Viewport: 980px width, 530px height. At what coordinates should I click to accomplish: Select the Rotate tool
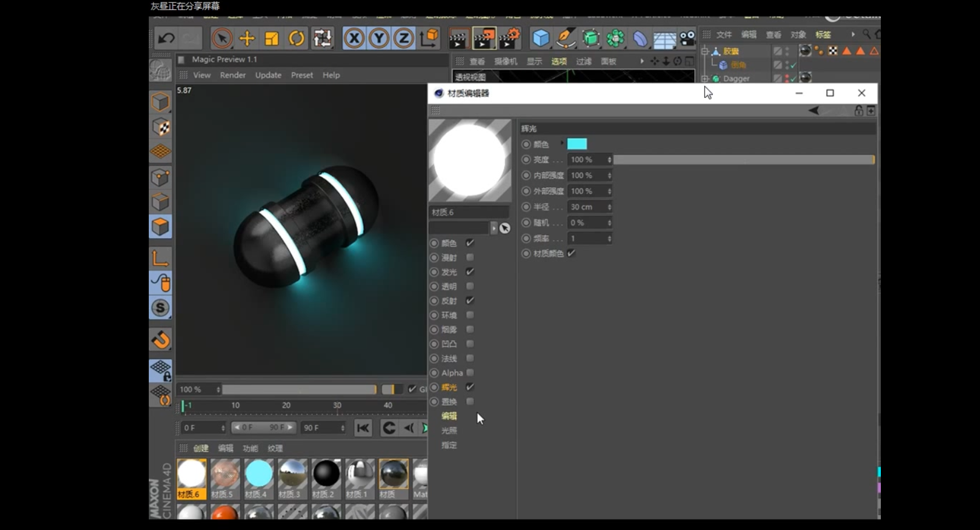coord(297,38)
